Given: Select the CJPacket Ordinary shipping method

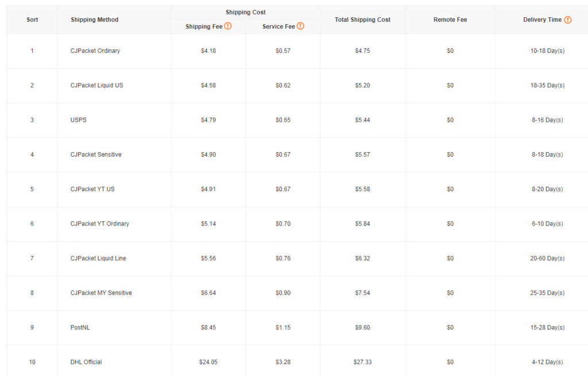Looking at the screenshot, I should 95,51.
